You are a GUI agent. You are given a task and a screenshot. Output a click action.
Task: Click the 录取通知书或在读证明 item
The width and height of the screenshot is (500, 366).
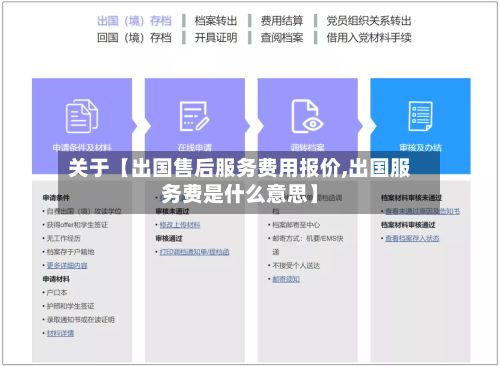tap(81, 320)
